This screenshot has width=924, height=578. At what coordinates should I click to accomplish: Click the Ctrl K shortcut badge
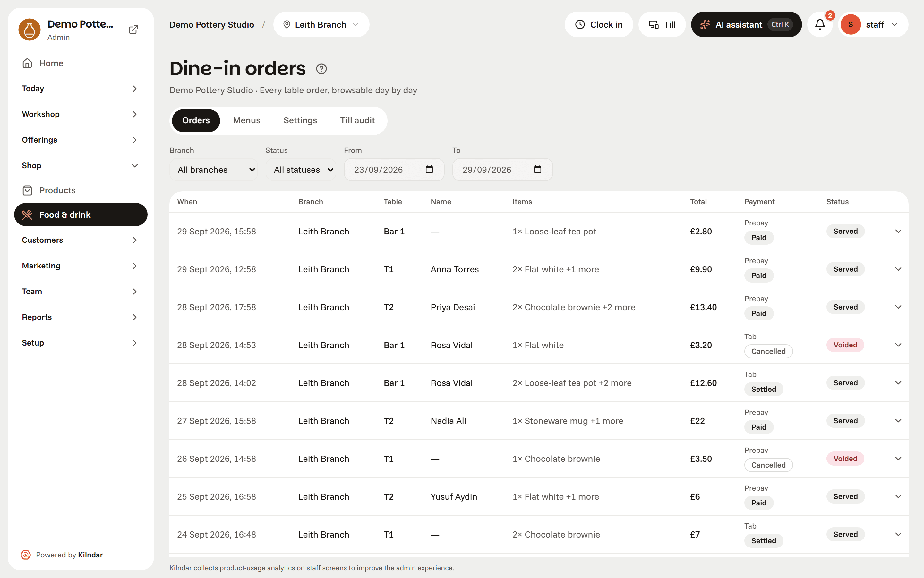point(780,24)
